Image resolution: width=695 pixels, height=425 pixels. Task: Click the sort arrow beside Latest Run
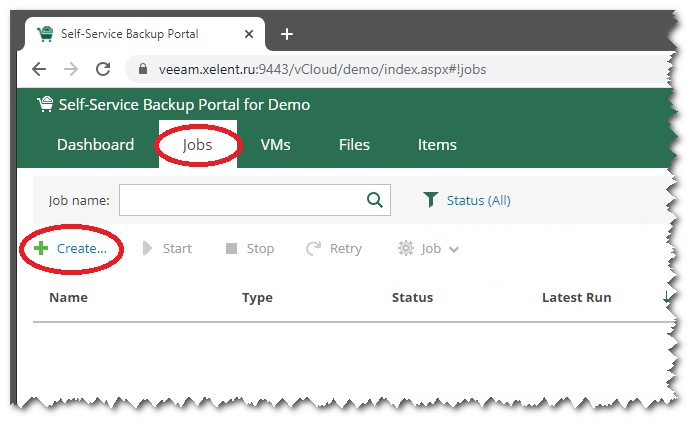tap(666, 297)
